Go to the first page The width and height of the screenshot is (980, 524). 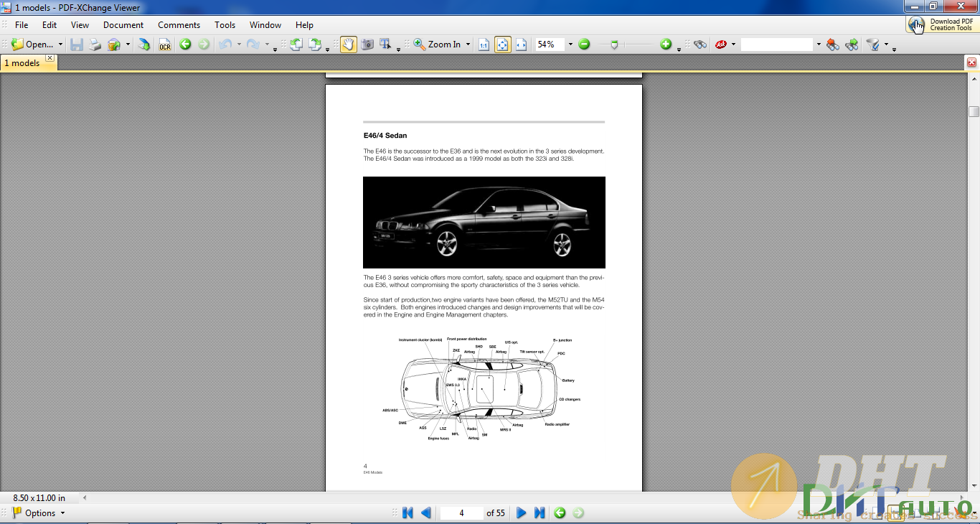point(407,513)
